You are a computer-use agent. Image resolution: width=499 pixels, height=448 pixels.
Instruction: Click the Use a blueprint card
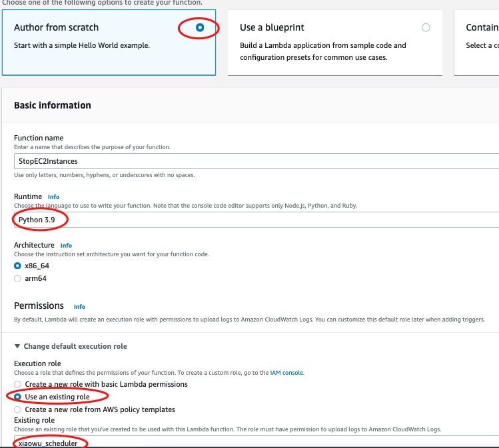(335, 43)
